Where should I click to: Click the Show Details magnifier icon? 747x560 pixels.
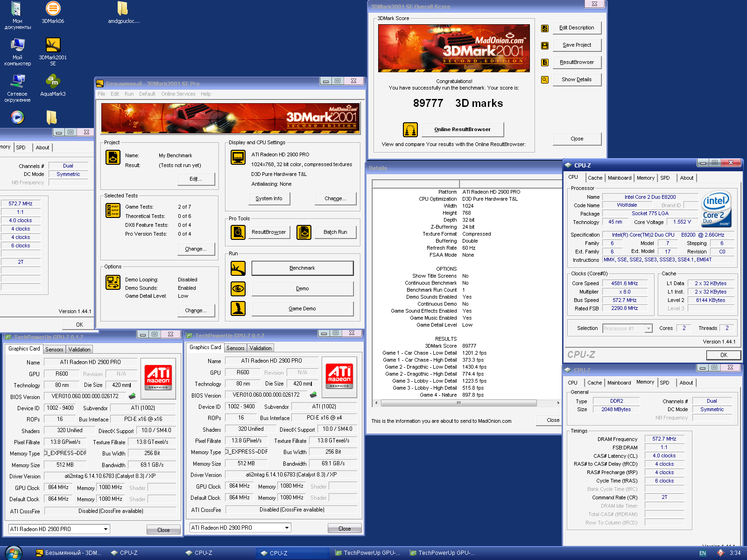[544, 80]
